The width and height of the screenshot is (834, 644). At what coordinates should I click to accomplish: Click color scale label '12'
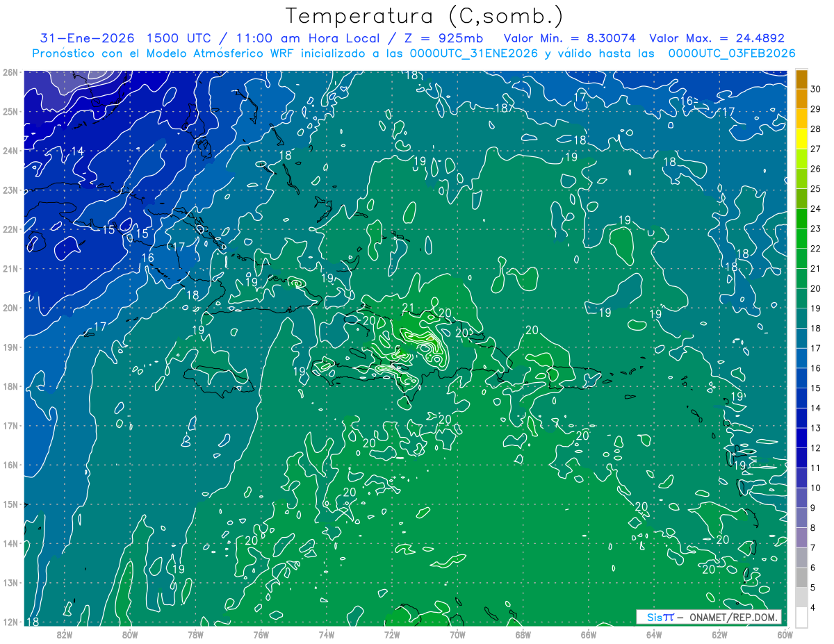pos(815,447)
